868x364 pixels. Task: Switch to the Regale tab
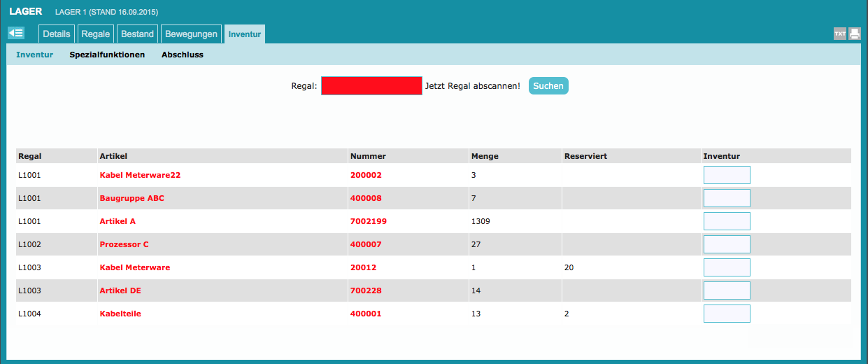point(96,34)
